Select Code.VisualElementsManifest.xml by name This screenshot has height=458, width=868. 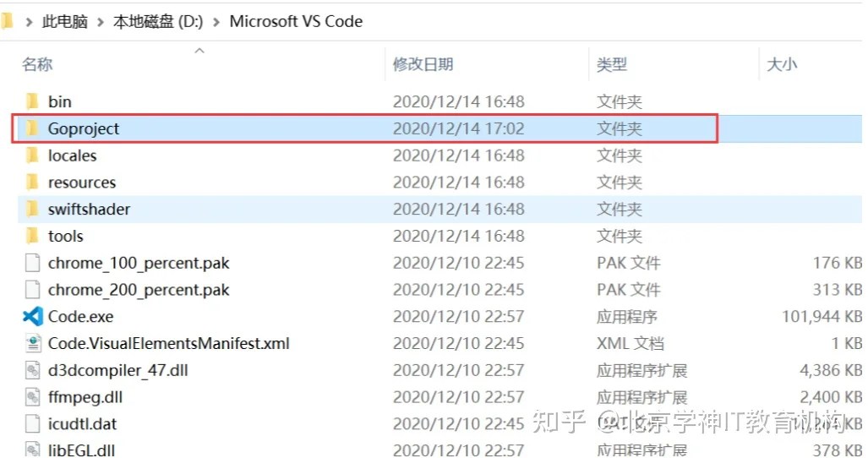pos(169,343)
